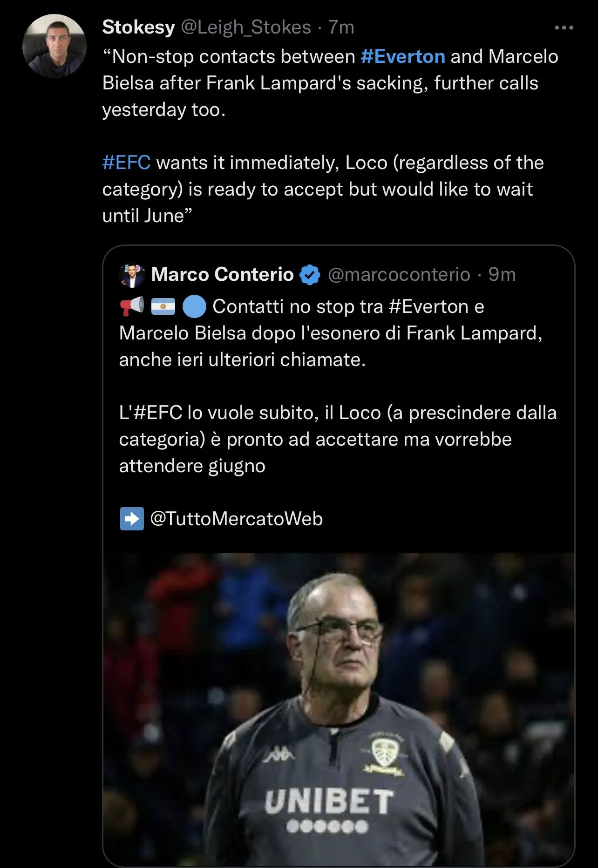Open the Bielsa photo in quoted tweet

[338, 708]
